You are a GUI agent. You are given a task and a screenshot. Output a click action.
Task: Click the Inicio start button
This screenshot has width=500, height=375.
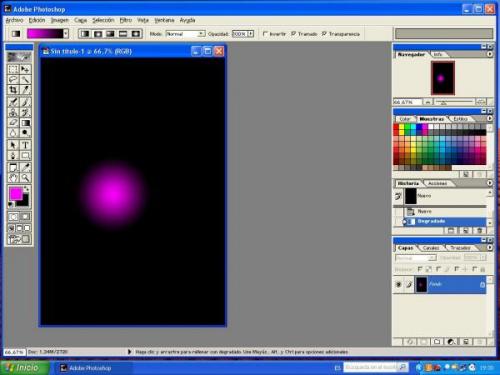click(25, 368)
